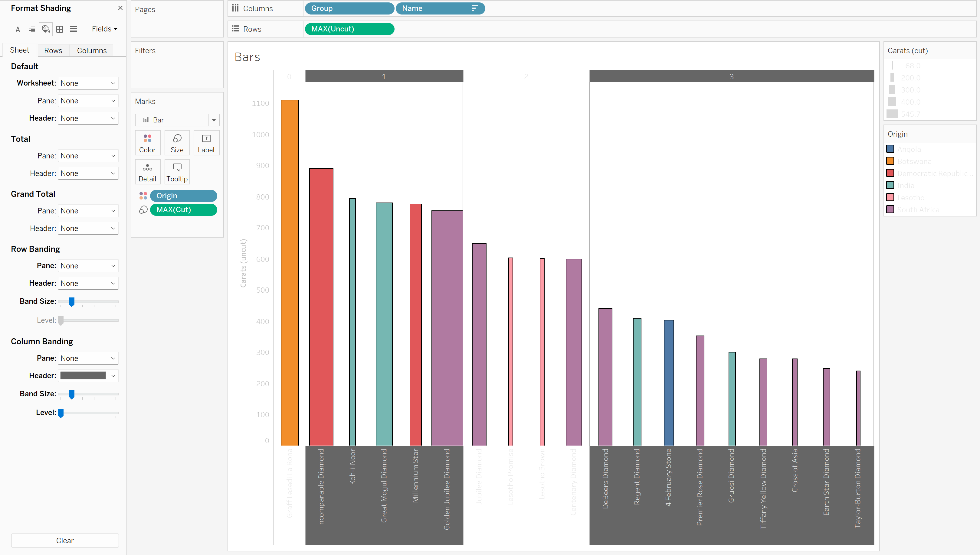This screenshot has height=555, width=980.
Task: Select the Alignment format icon
Action: (32, 29)
